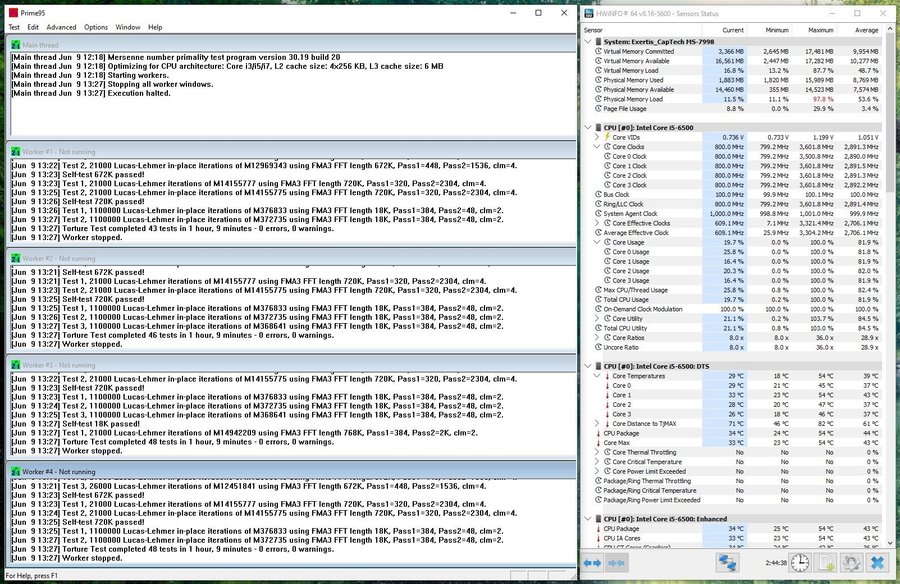
Task: Select the Worker #4 - Not running title bar
Action: (x=291, y=471)
